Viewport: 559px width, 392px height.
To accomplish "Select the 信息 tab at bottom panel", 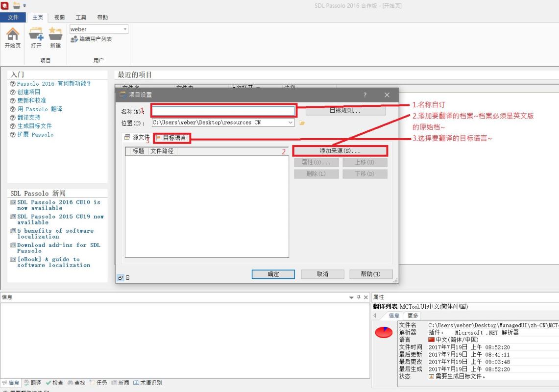I will (11, 383).
